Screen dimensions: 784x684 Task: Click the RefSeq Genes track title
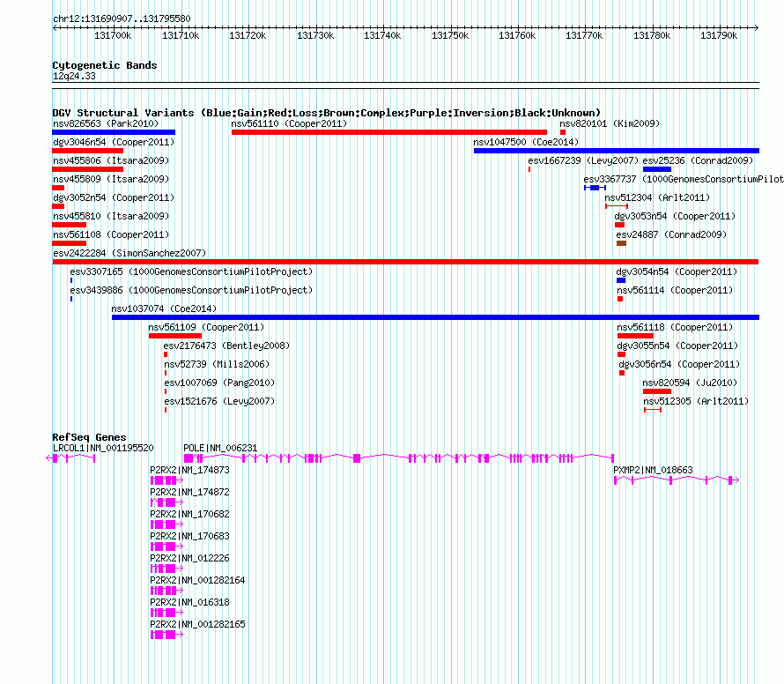click(x=89, y=437)
